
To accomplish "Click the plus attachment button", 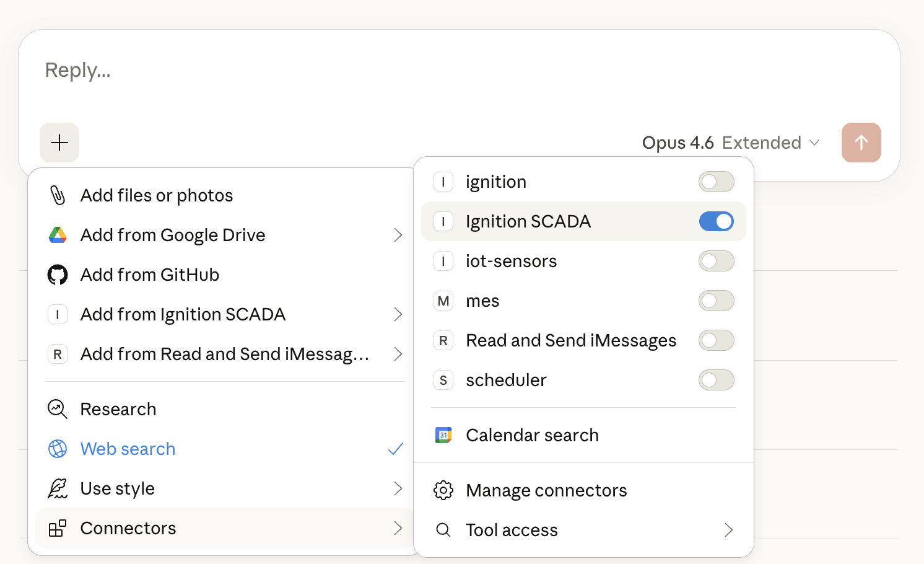I will (x=59, y=143).
